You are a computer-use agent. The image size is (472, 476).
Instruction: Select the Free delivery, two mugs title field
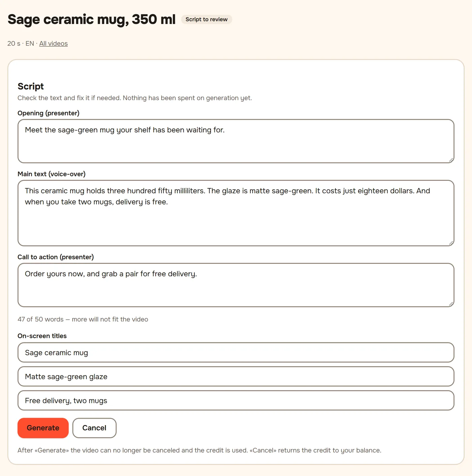tap(236, 400)
